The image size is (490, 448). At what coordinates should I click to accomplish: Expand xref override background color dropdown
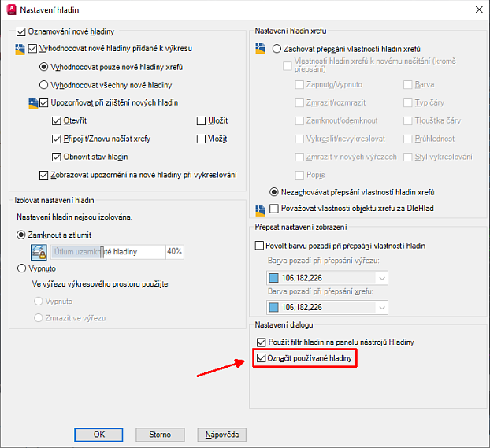coord(381,307)
